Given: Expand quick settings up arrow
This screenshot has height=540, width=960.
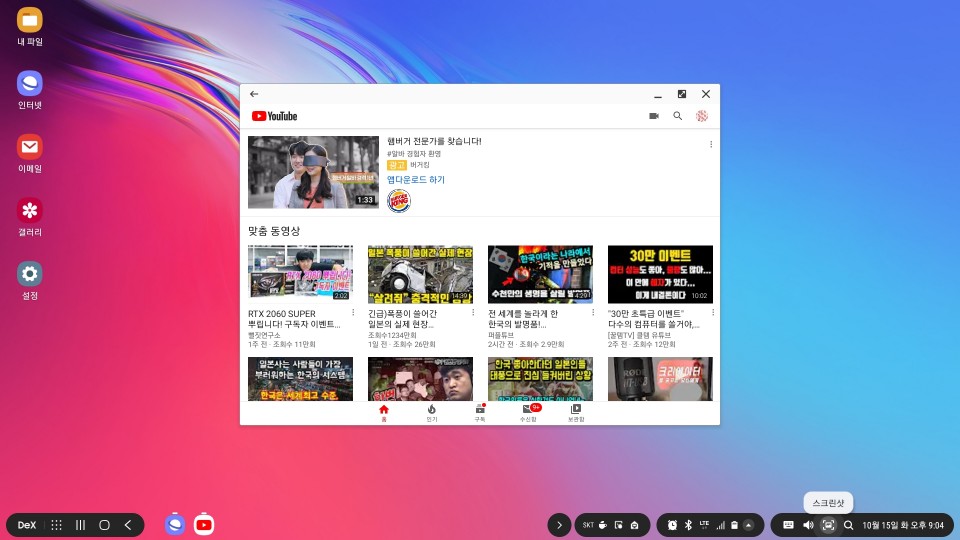Looking at the screenshot, I should [x=749, y=525].
